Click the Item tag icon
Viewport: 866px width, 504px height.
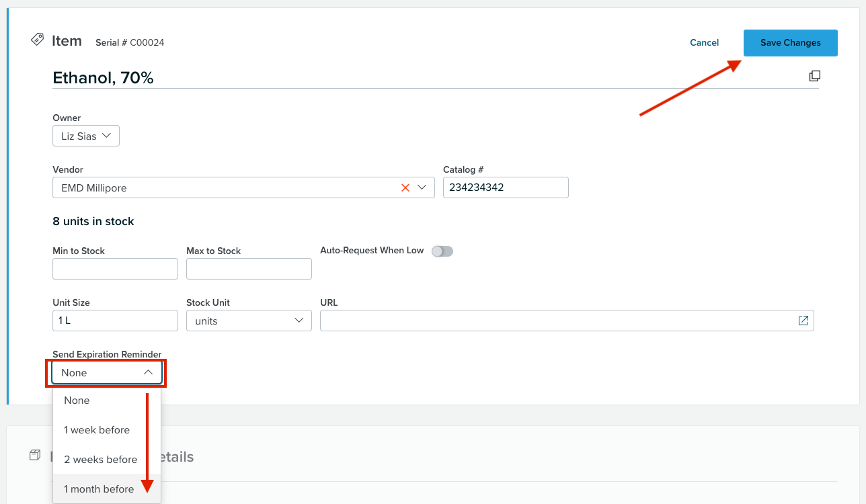[x=38, y=40]
